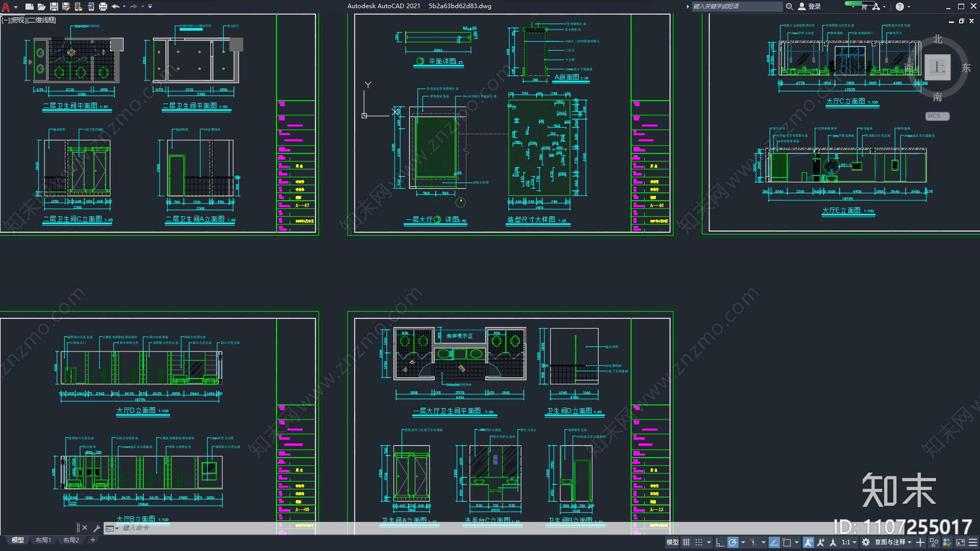Click the search magnifier icon
Screen dimensions: 980x551
[790, 6]
